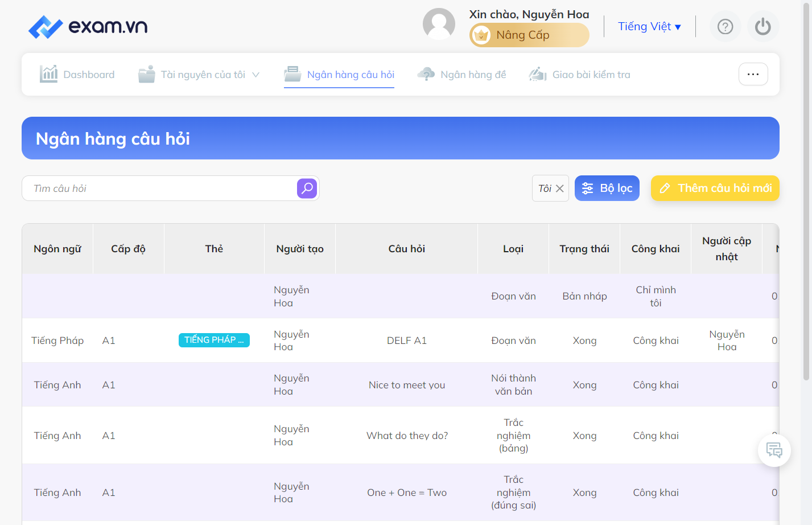Image resolution: width=812 pixels, height=525 pixels.
Task: Click the 'Trắc nghiệm (bảng)' type cell
Action: click(513, 436)
